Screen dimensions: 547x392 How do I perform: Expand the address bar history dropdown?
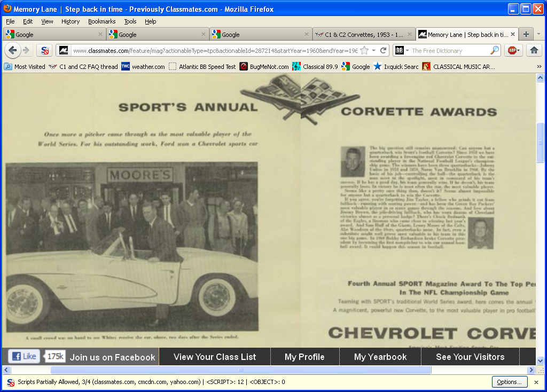point(373,51)
